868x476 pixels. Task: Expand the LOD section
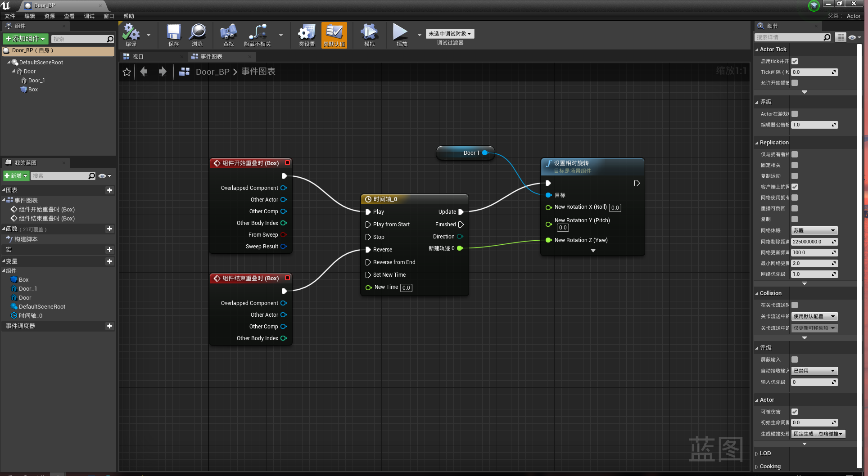[765, 454]
